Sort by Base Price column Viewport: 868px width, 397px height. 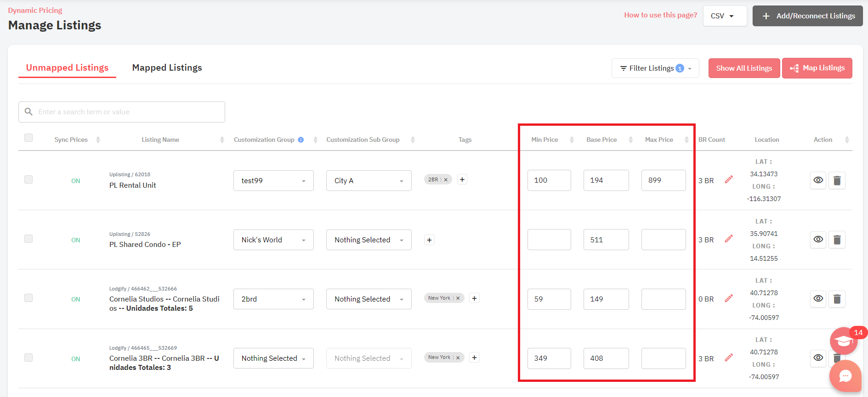[x=630, y=140]
